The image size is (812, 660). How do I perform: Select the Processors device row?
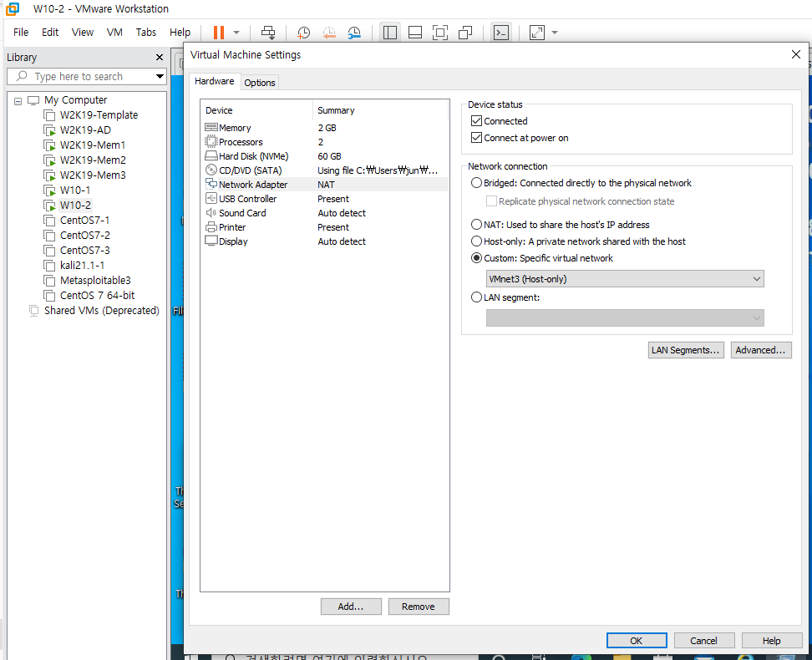click(x=325, y=142)
